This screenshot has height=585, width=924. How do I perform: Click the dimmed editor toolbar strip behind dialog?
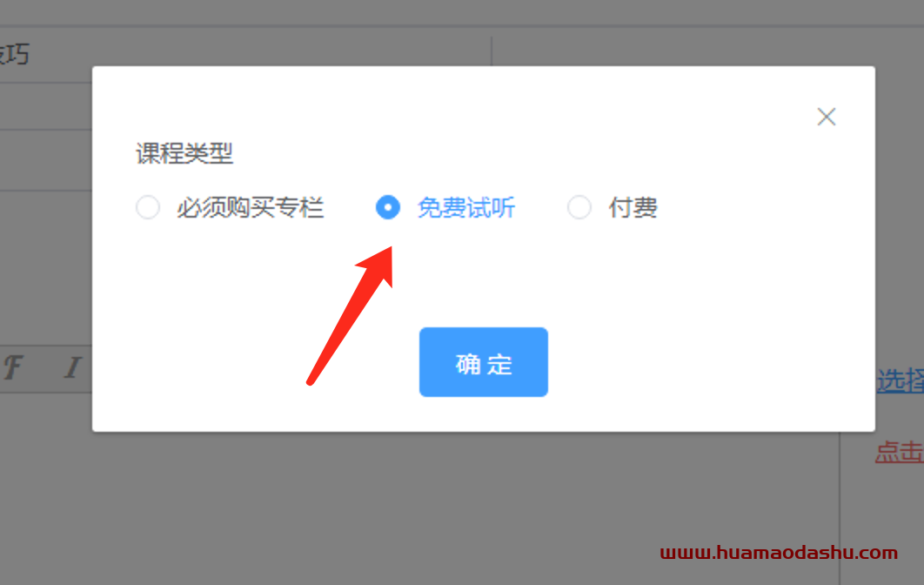46,368
